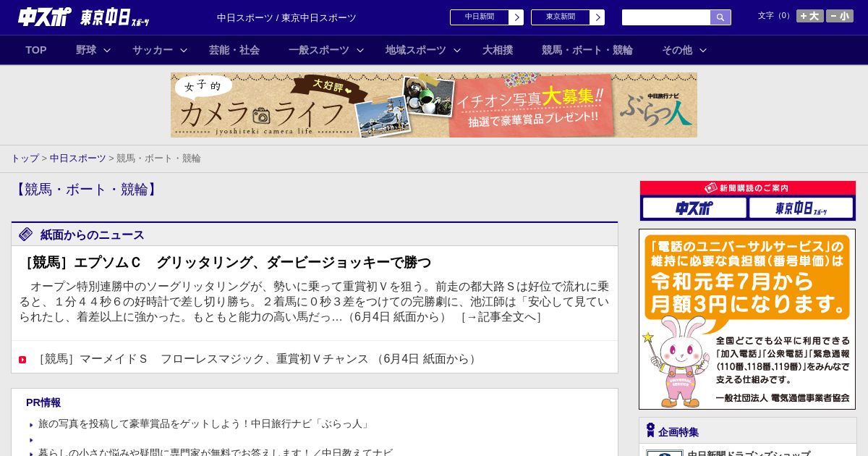Open the マーメイドS フローレスマジック article link

click(x=258, y=359)
